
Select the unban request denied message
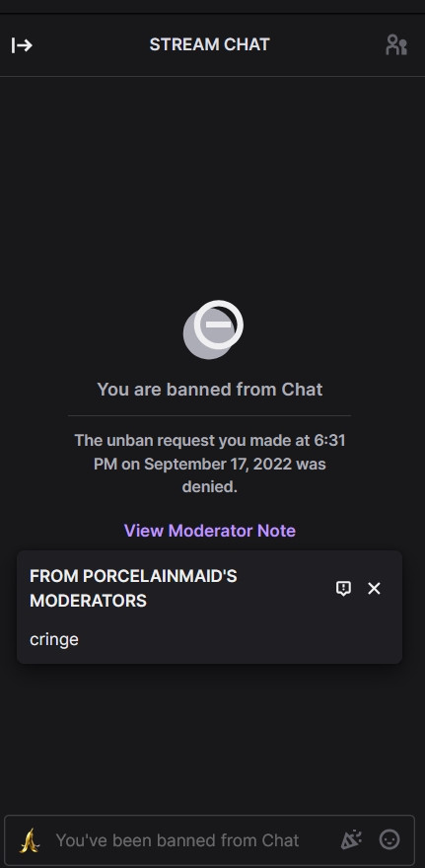coord(210,464)
